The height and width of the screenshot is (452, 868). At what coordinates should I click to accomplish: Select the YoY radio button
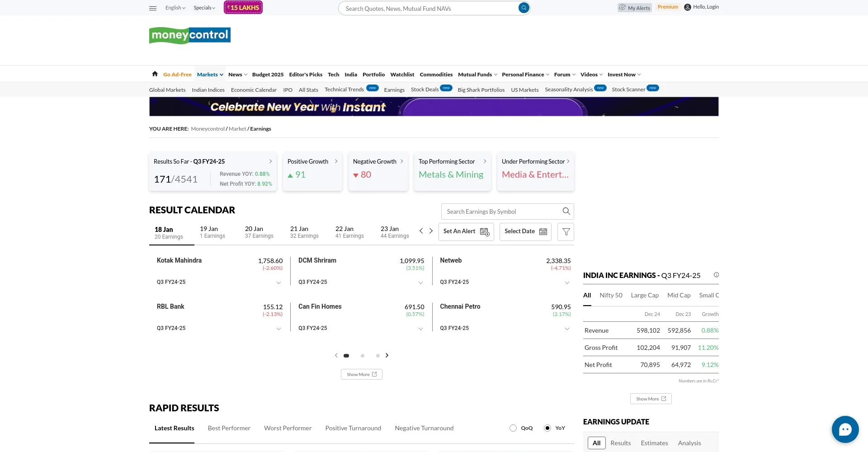tap(547, 428)
